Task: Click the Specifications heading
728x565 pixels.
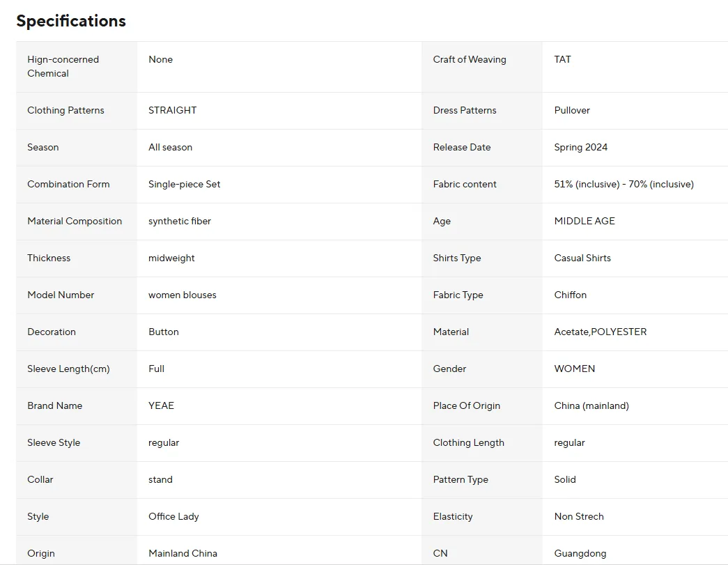Action: pyautogui.click(x=71, y=21)
